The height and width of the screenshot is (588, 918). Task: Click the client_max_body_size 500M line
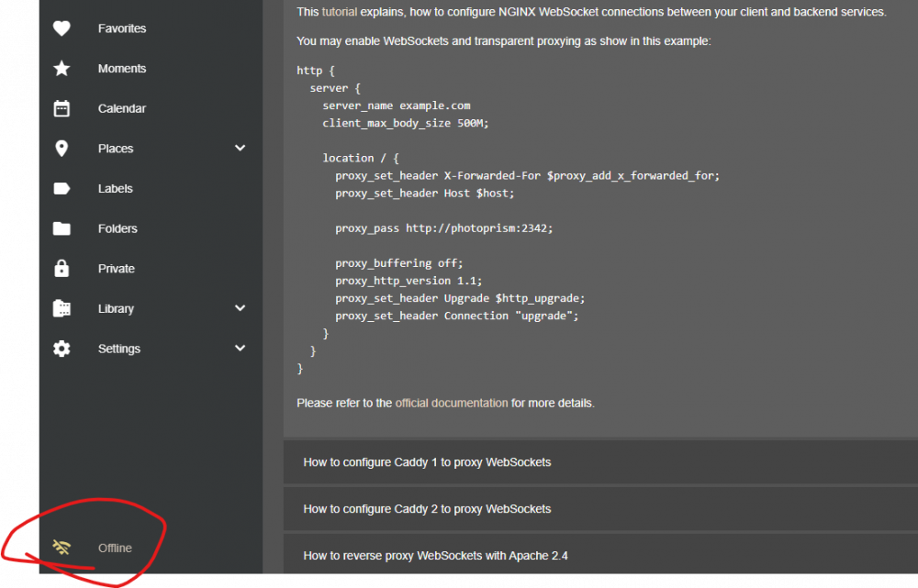pyautogui.click(x=405, y=123)
